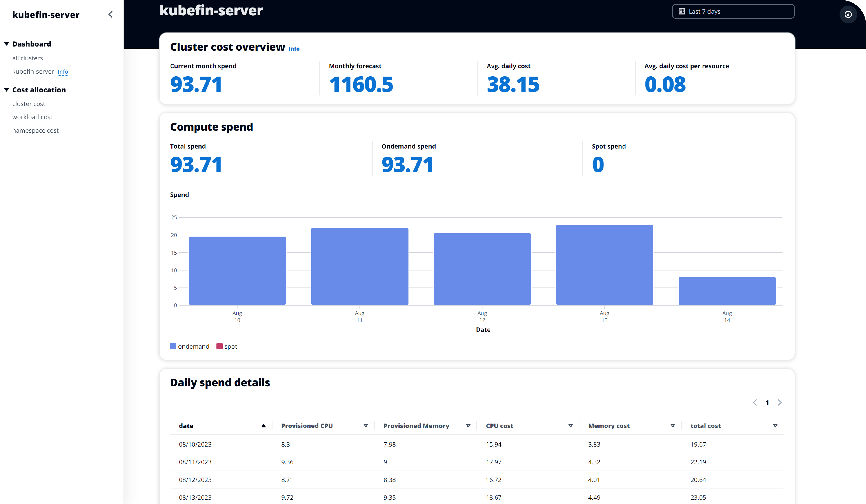Click the Aug 13 bar in the Spend chart
Screen dimensions: 866x504
604,265
